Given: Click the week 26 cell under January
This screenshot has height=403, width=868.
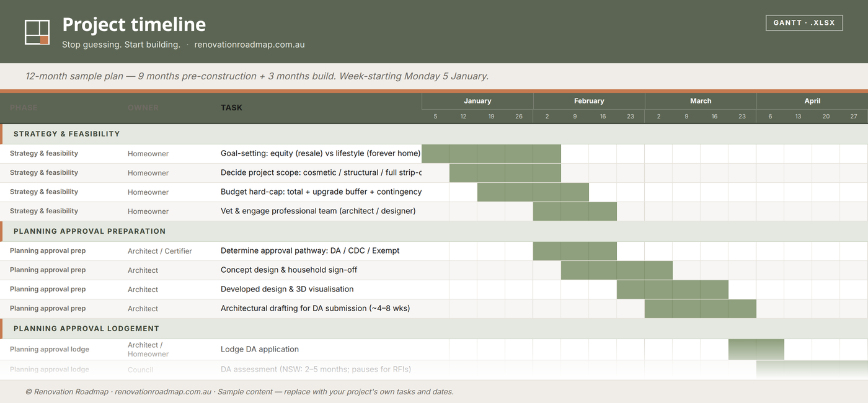Looking at the screenshot, I should click(x=519, y=117).
